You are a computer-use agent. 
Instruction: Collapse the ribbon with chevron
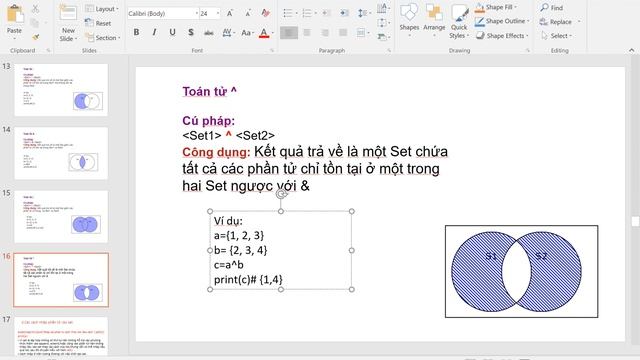pyautogui.click(x=632, y=50)
